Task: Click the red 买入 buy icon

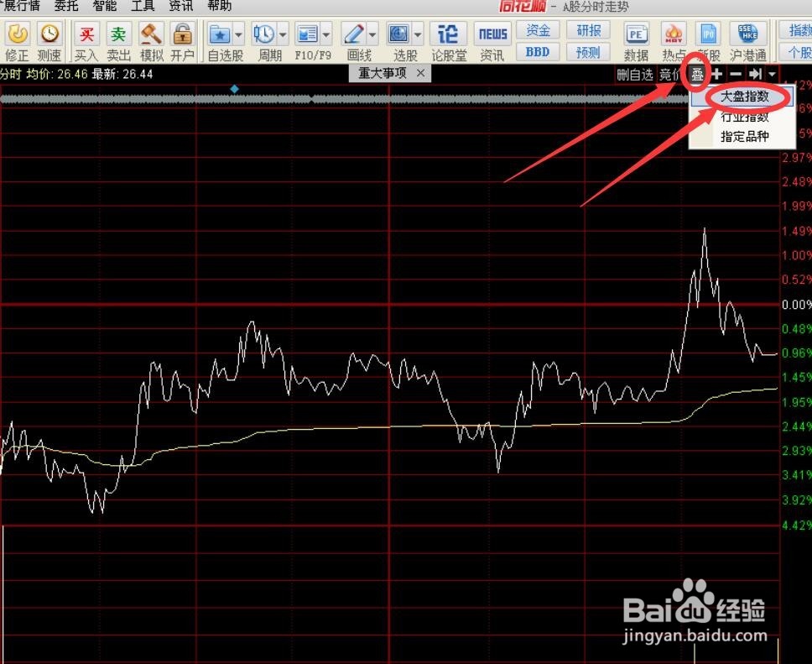Action: click(86, 34)
